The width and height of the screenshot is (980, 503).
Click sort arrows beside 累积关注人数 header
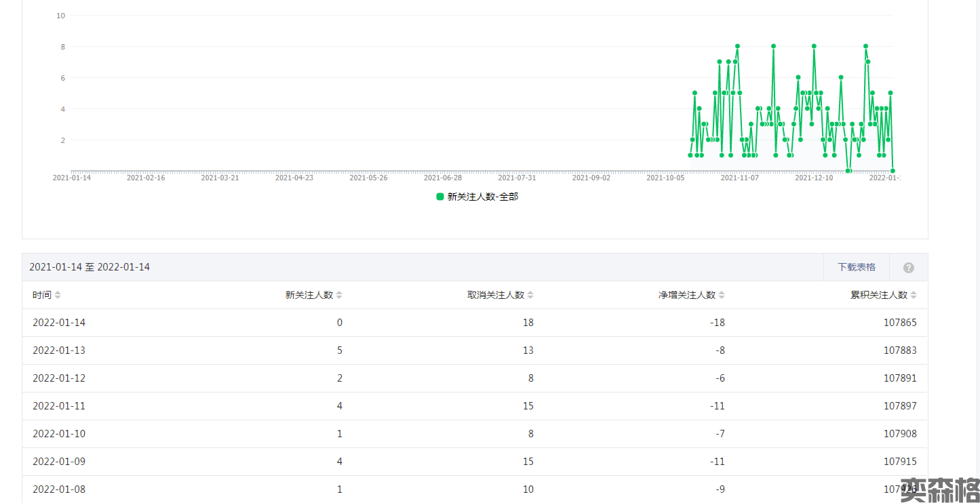pos(914,295)
